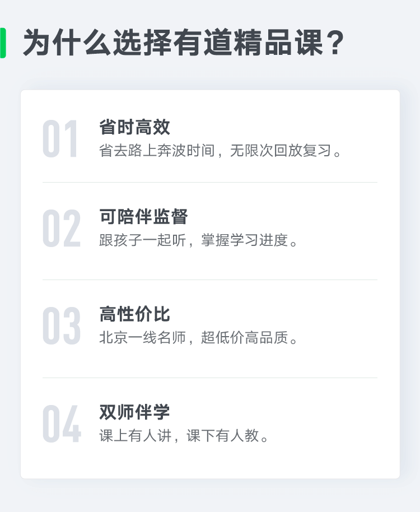
Task: Click the large number 03
Action: (x=62, y=326)
